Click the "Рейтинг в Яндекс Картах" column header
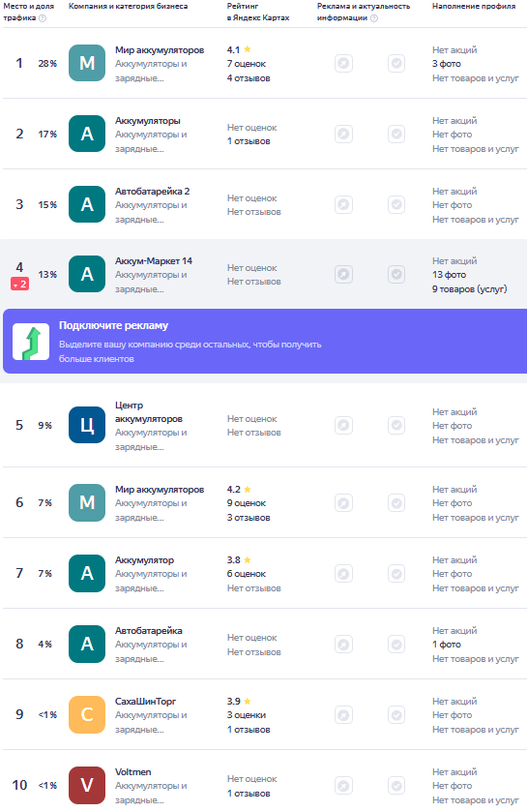The width and height of the screenshot is (527, 812). (x=258, y=12)
